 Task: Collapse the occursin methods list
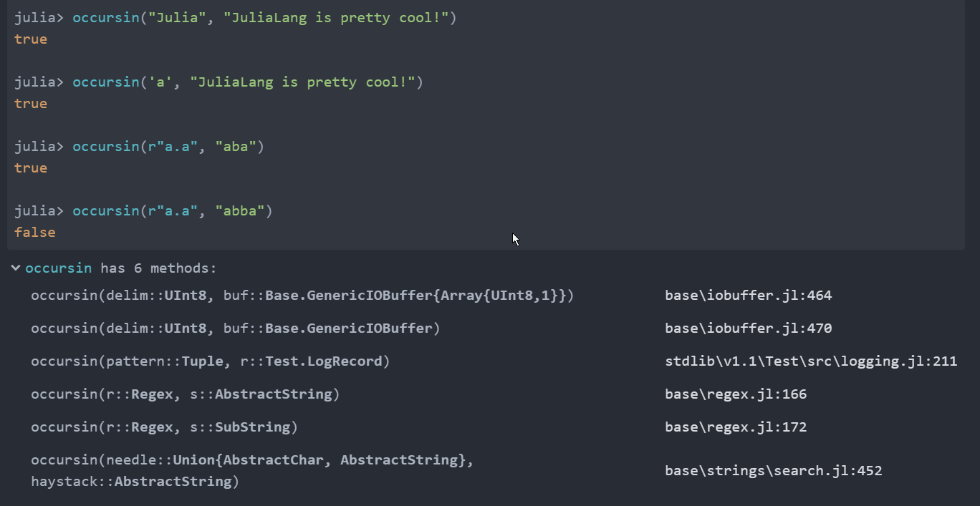[15, 268]
